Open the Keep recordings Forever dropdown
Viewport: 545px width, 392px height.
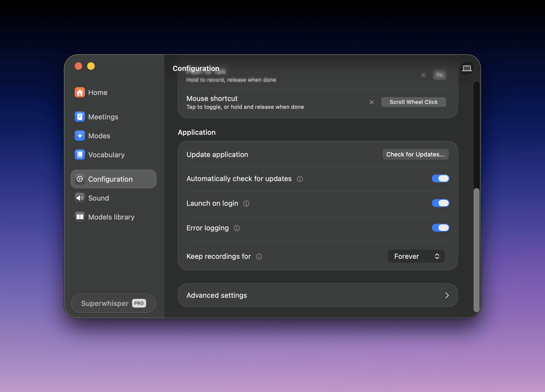pyautogui.click(x=416, y=256)
